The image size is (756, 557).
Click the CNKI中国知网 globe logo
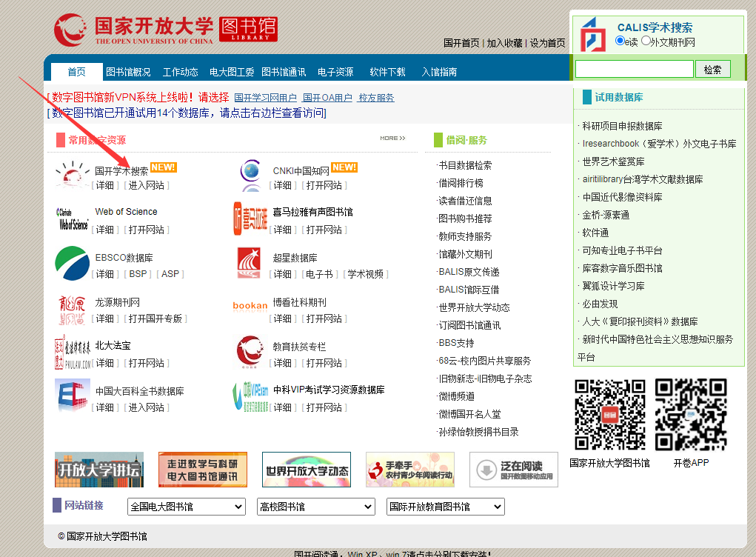[x=250, y=175]
